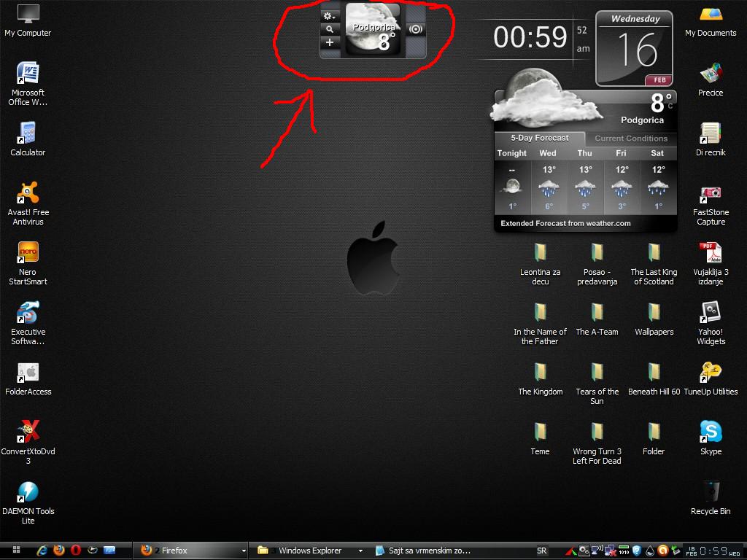Open the Di recnik shortcut
The image size is (747, 560).
711,139
